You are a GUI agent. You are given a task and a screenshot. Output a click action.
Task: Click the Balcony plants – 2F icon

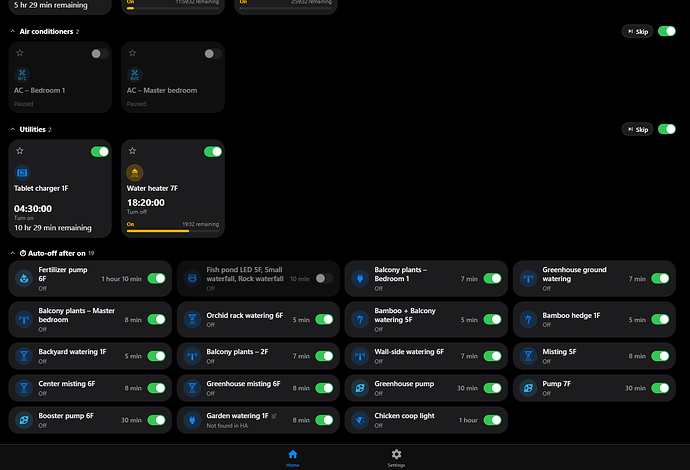tap(192, 356)
